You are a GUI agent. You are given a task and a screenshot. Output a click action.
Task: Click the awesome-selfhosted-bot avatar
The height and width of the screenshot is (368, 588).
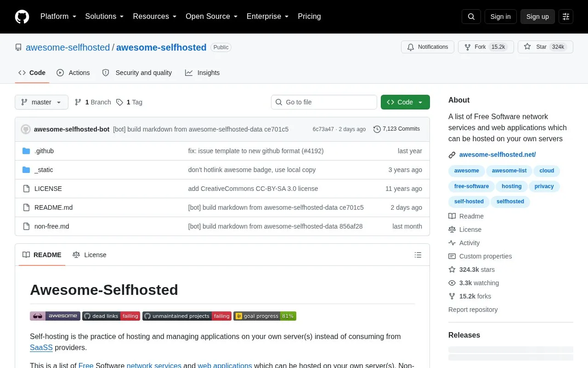(26, 129)
